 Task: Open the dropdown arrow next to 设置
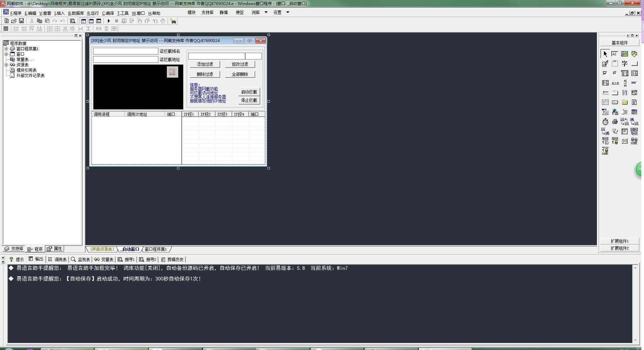288,12
